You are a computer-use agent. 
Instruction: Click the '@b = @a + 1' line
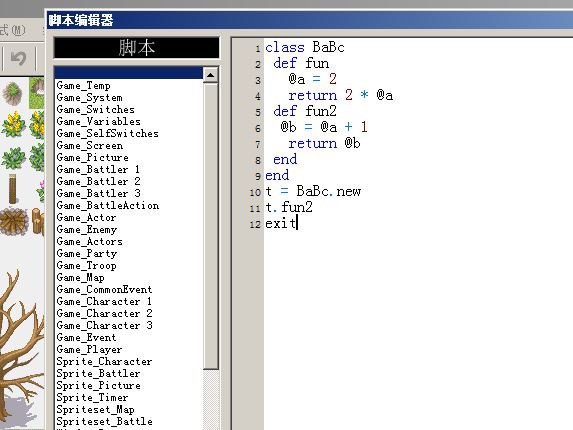(x=324, y=127)
